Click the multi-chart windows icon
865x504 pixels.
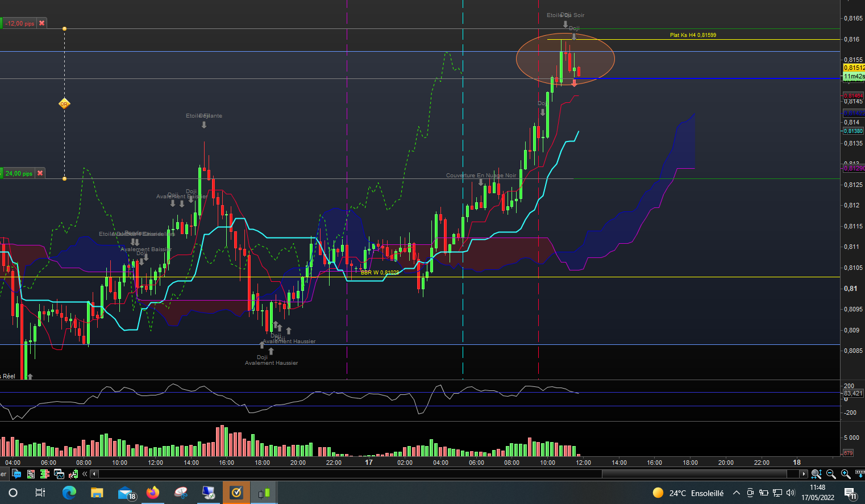pos(59,474)
